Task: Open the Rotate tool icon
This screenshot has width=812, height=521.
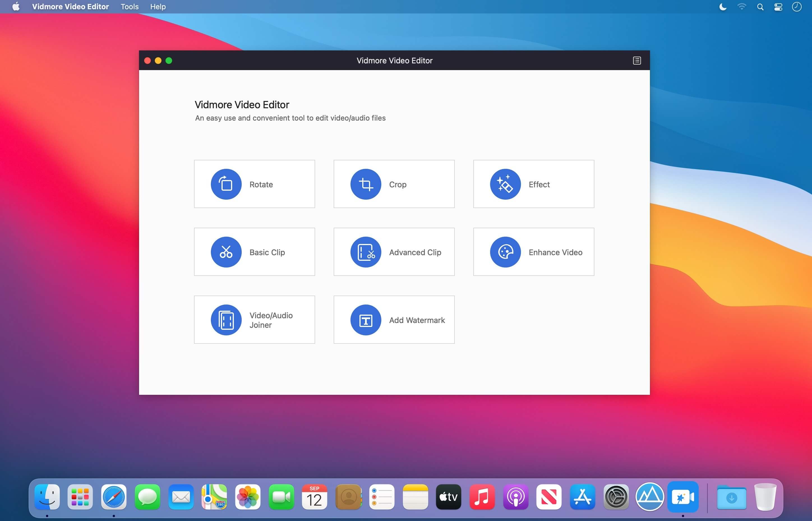Action: pos(226,184)
